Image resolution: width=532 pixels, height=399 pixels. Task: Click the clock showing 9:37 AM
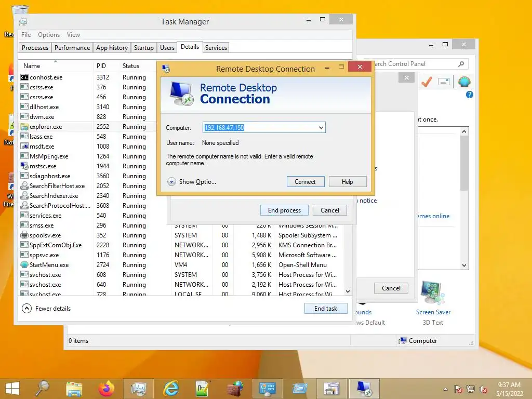509,385
